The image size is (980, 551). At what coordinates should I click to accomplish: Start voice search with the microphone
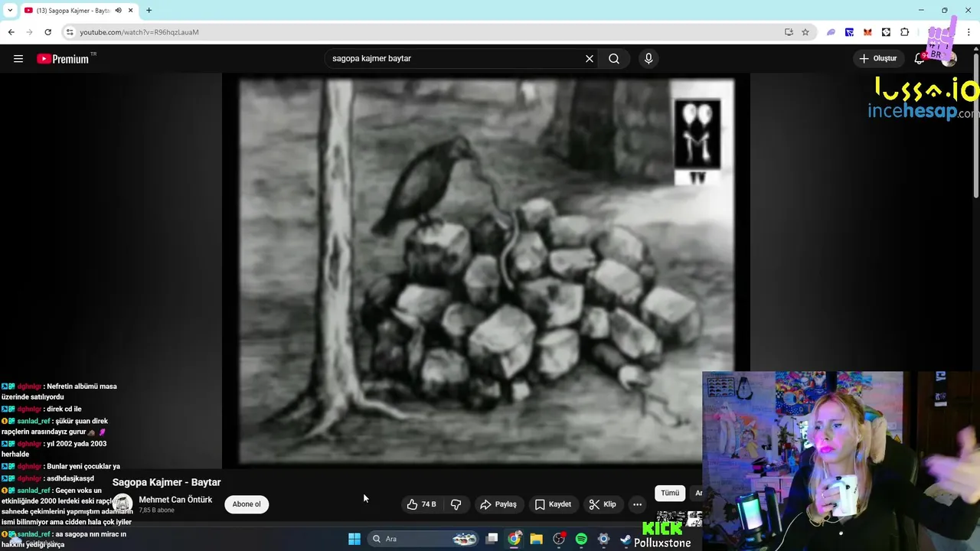(648, 58)
